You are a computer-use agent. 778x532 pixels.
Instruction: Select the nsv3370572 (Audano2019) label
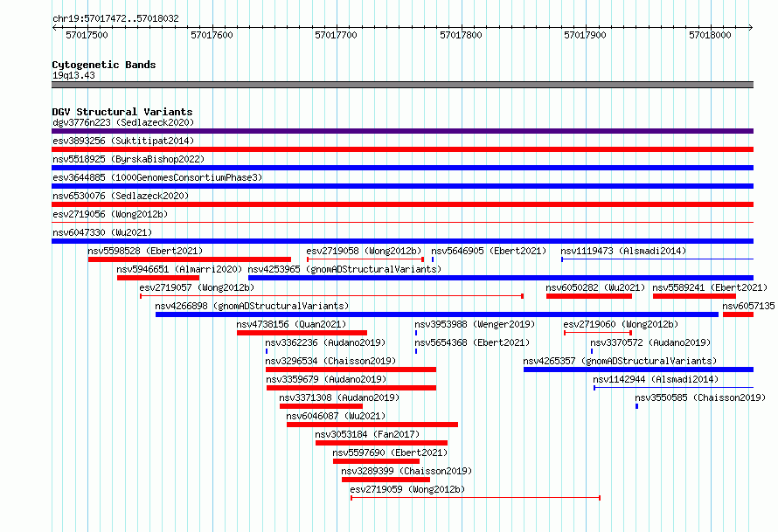(650, 342)
